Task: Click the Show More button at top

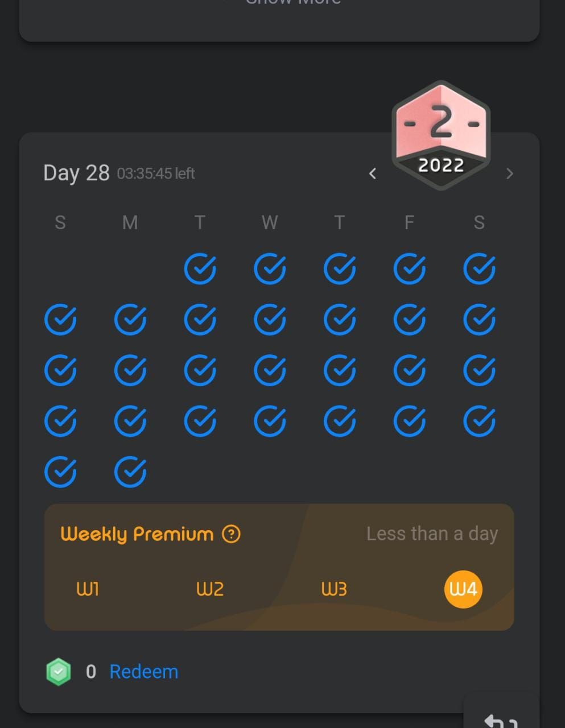Action: (293, 2)
